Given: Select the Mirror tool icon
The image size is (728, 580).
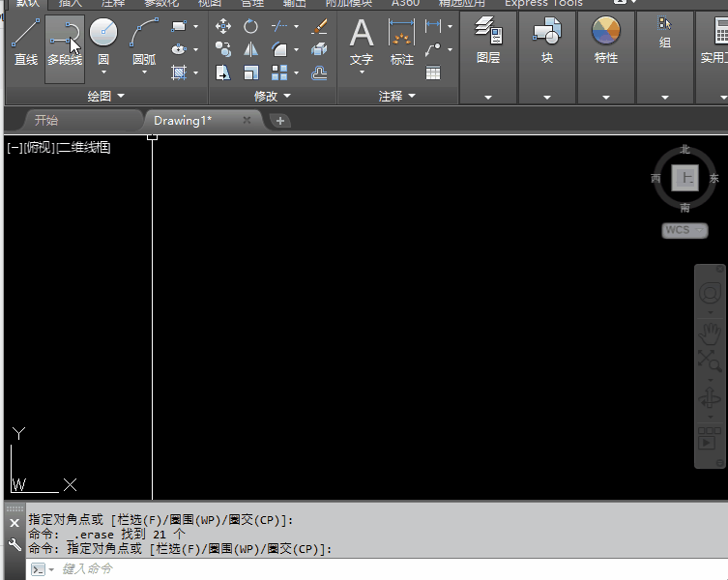Looking at the screenshot, I should pos(251,49).
